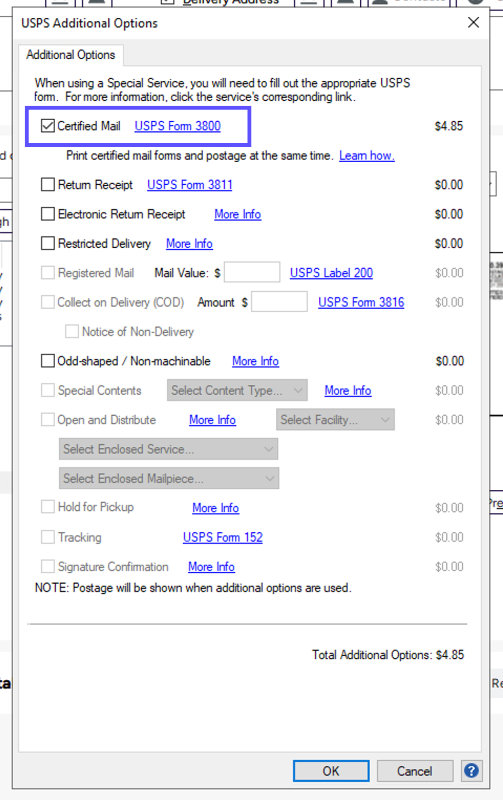Open More Info for Restricted Delivery
Viewport: 503px width, 800px height.
point(189,244)
